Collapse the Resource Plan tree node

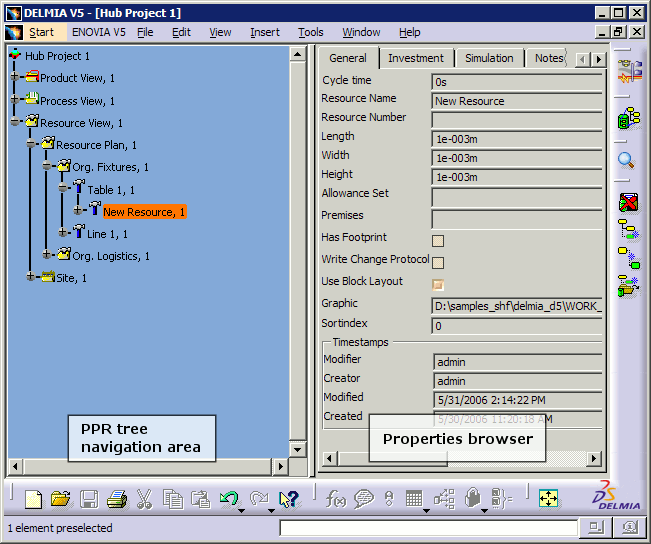pos(32,145)
